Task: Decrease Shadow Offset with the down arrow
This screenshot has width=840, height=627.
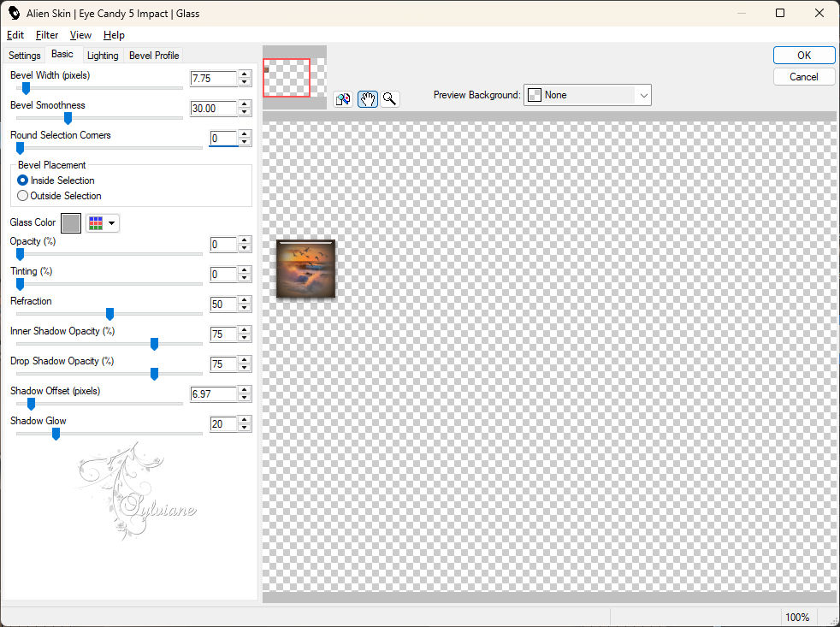Action: [245, 399]
